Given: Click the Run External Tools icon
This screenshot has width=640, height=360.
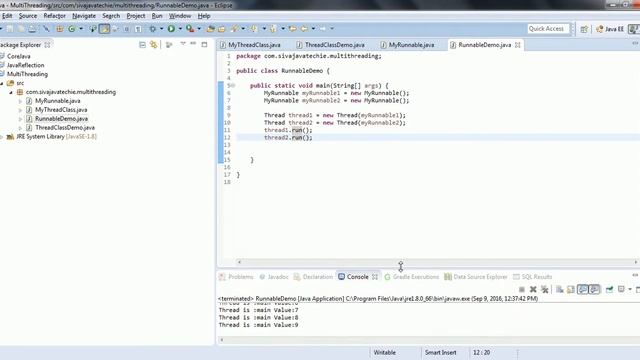Looking at the screenshot, I should tap(190, 29).
